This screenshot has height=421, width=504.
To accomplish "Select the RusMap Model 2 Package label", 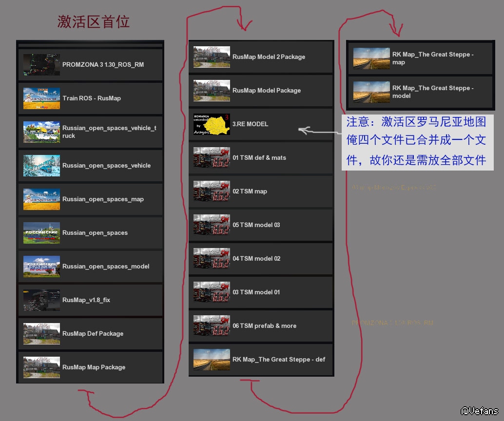I will click(x=269, y=57).
